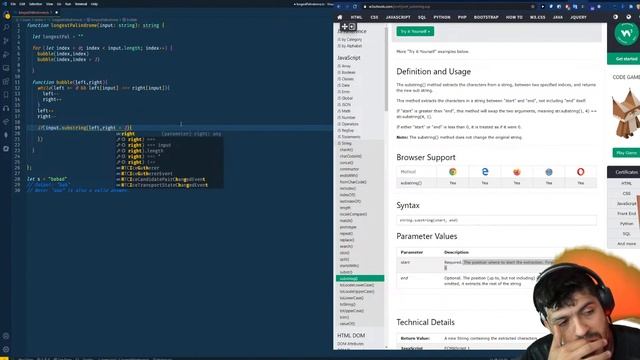Open the Explorer icon at top of activity bar
The height and width of the screenshot is (360, 640).
point(7,16)
